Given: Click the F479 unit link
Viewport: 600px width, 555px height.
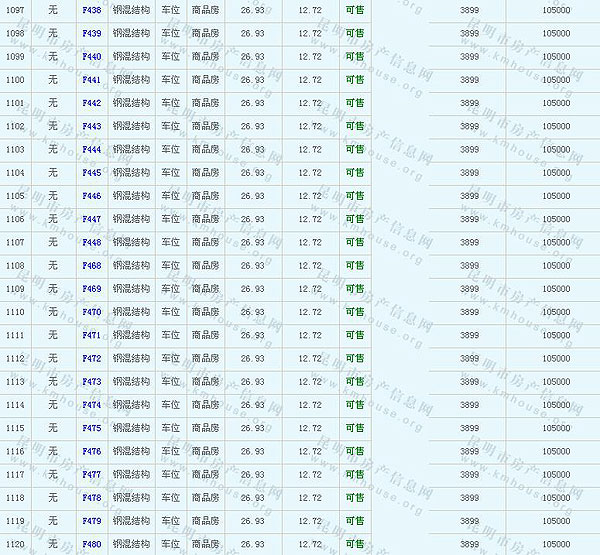Looking at the screenshot, I should [x=91, y=521].
